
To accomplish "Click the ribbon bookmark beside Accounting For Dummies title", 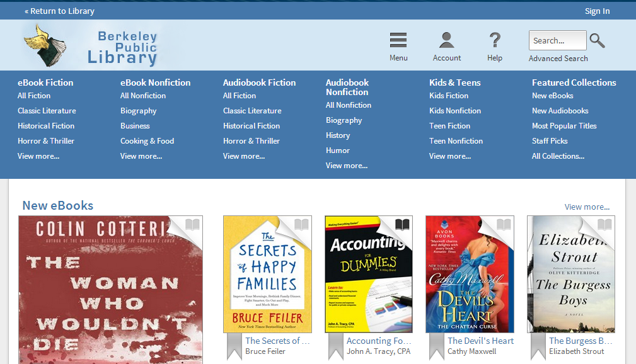I will [x=336, y=346].
